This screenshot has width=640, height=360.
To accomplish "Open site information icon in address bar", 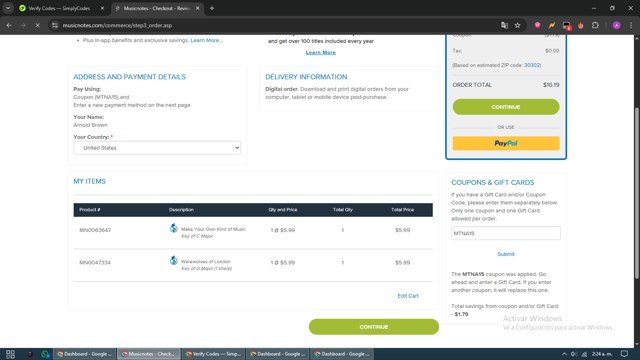I will 55,25.
